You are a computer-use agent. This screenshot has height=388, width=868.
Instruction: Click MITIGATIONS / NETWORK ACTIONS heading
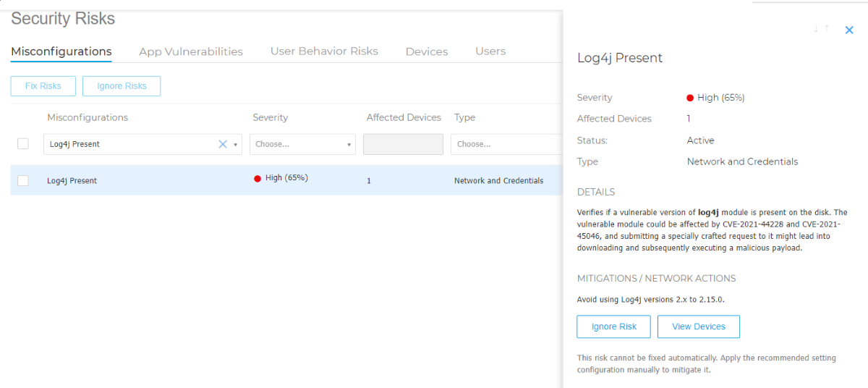(x=656, y=279)
